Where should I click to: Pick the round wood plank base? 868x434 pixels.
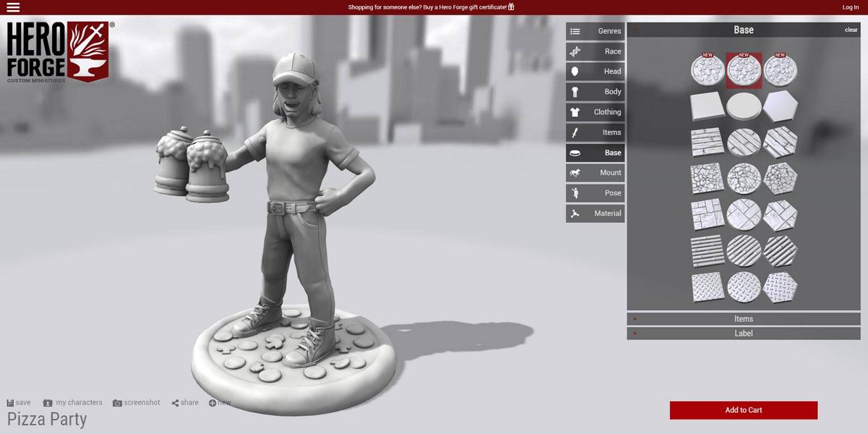point(744,142)
